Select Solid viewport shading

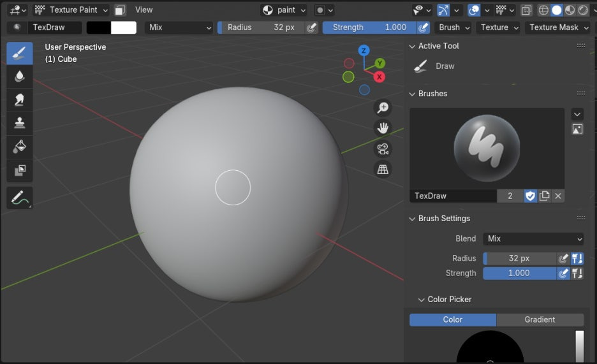[x=557, y=10]
